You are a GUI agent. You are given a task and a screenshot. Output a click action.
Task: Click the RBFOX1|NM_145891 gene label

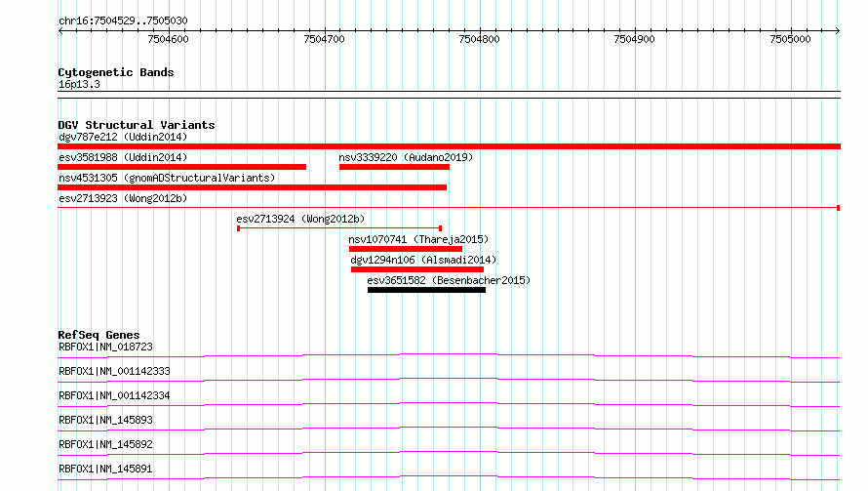[x=105, y=469]
